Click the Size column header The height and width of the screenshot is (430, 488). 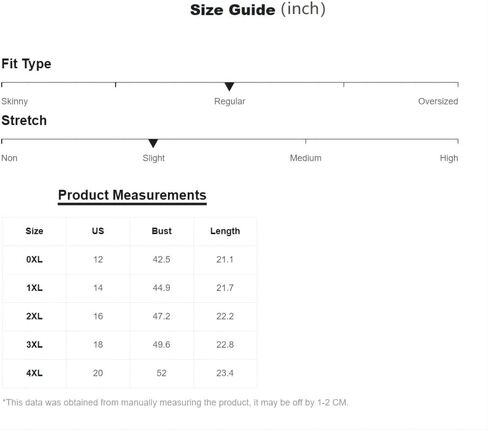tap(34, 231)
